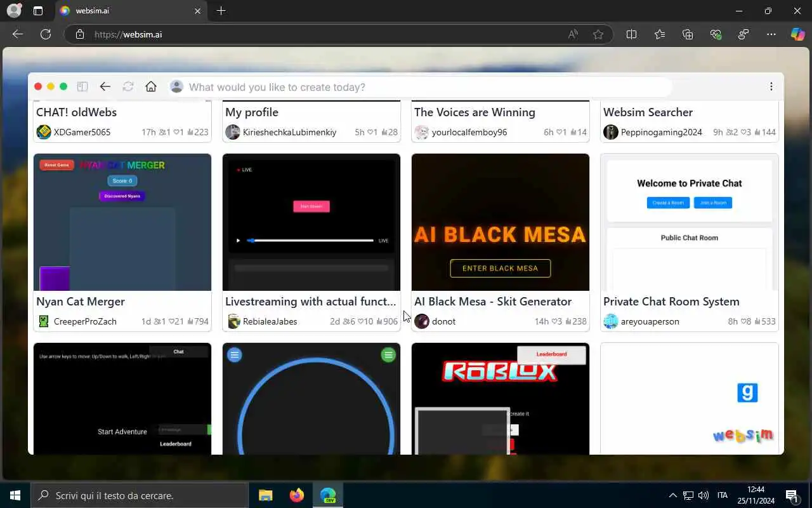Click the Edge address bar URL
The width and height of the screenshot is (812, 508).
128,34
